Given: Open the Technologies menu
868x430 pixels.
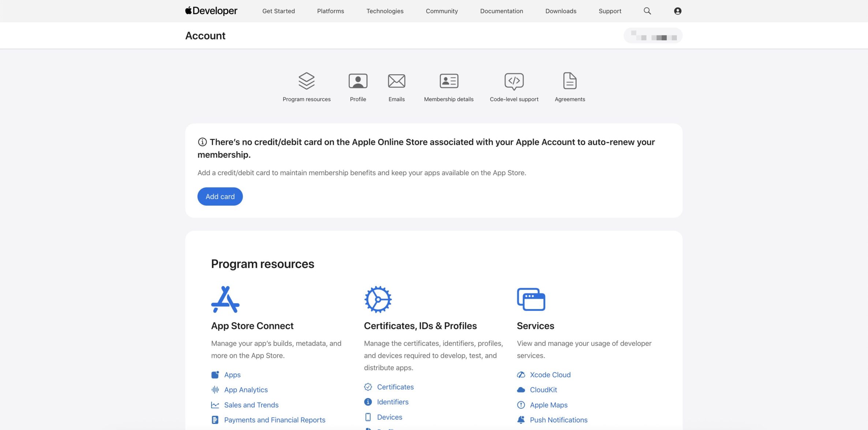Looking at the screenshot, I should click(385, 11).
